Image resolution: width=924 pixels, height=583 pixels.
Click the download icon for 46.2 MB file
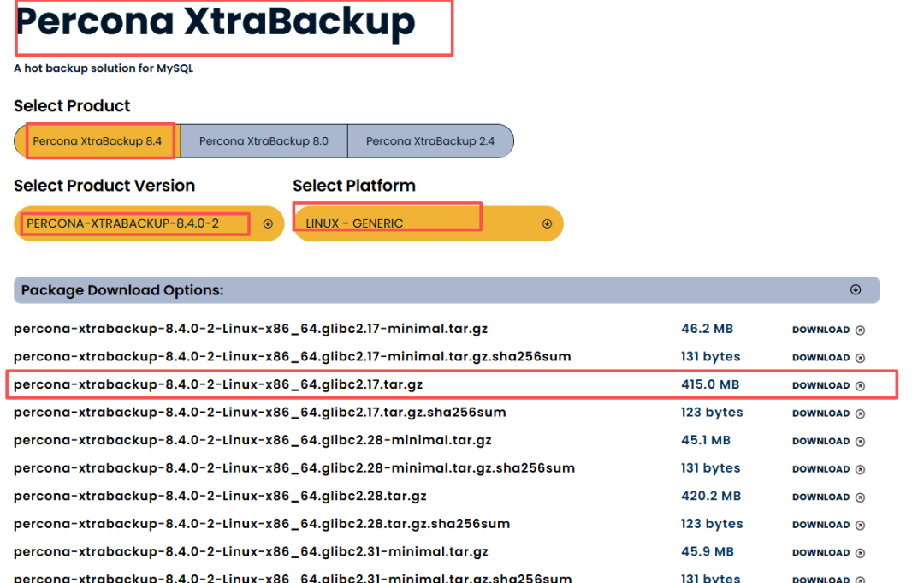(x=861, y=330)
